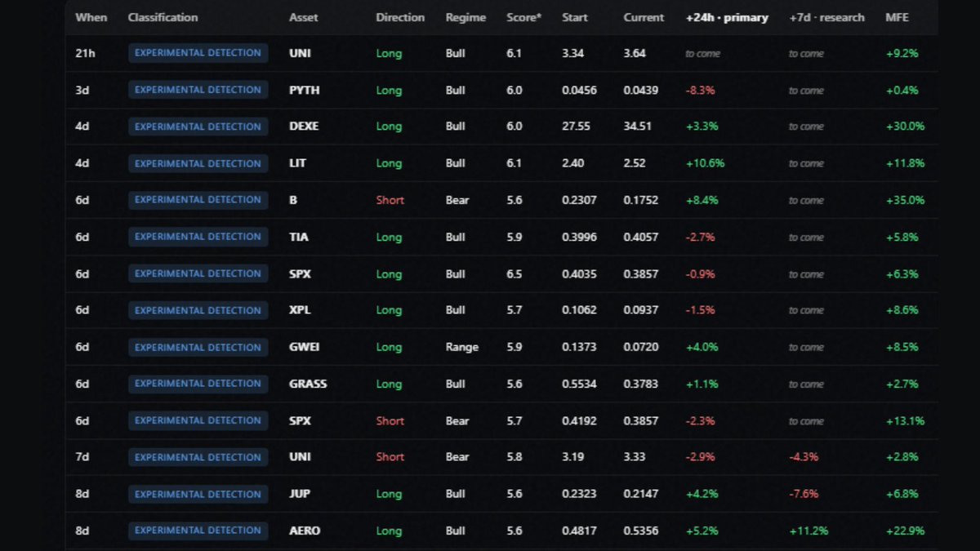The width and height of the screenshot is (980, 551).
Task: Click the When column header
Action: tap(91, 17)
